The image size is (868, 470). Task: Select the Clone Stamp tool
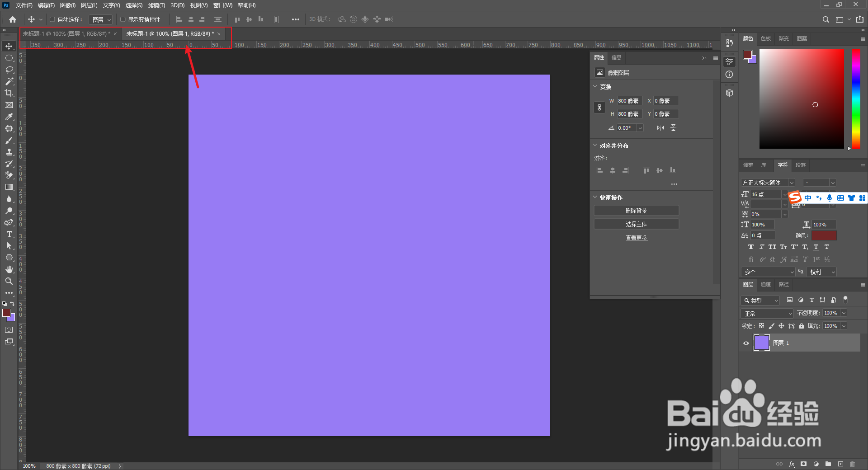pos(9,152)
